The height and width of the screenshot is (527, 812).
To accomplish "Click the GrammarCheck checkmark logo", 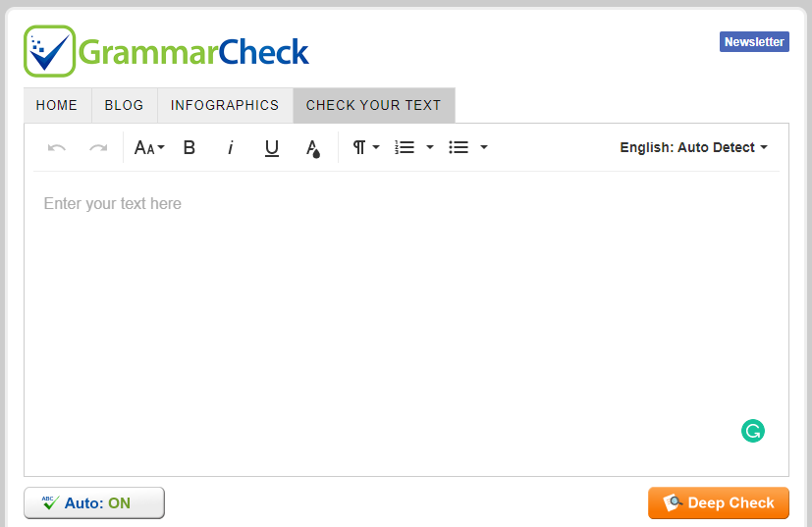I will point(50,51).
